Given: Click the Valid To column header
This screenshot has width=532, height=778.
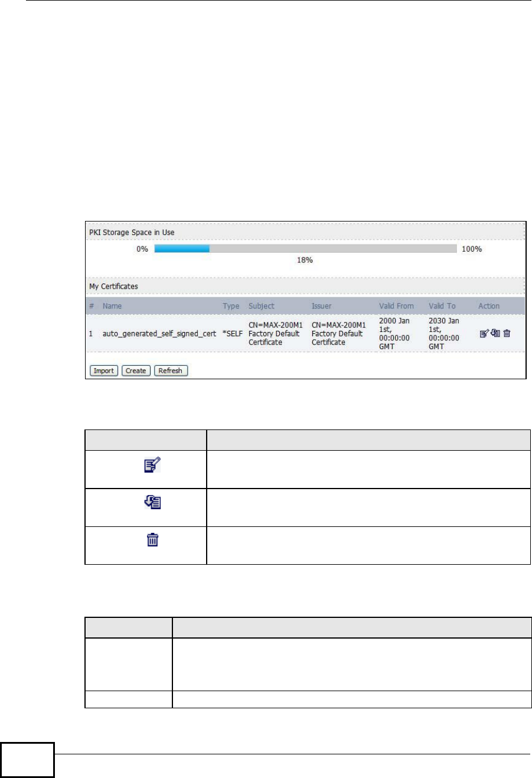Looking at the screenshot, I should 442,306.
